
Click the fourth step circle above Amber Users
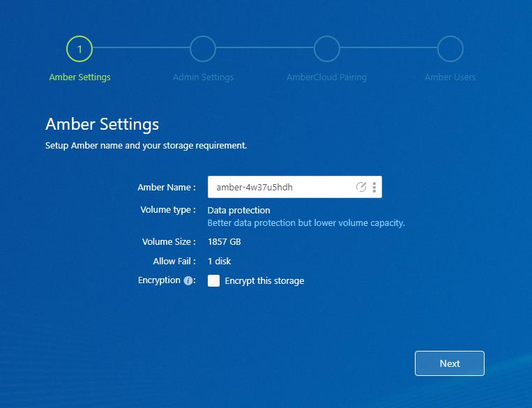click(x=450, y=49)
